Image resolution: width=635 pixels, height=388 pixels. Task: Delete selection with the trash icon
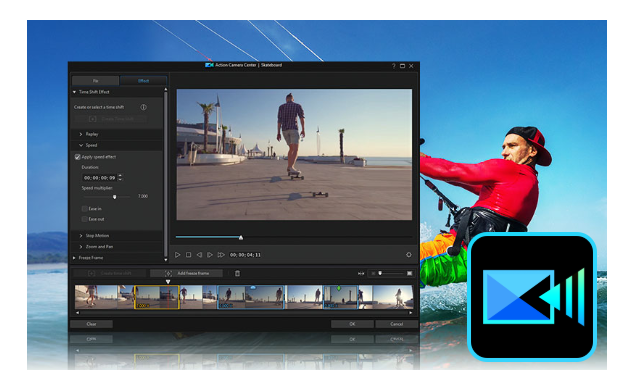(237, 273)
